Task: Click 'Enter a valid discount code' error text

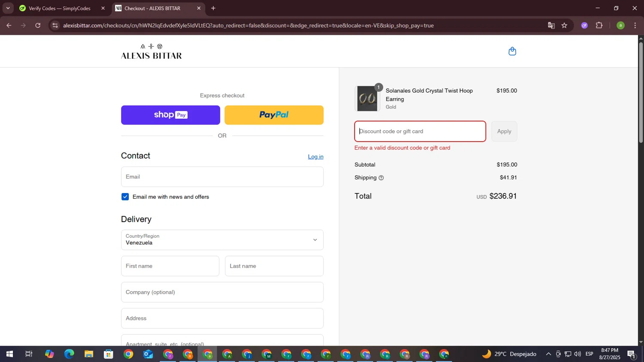Action: (x=402, y=148)
